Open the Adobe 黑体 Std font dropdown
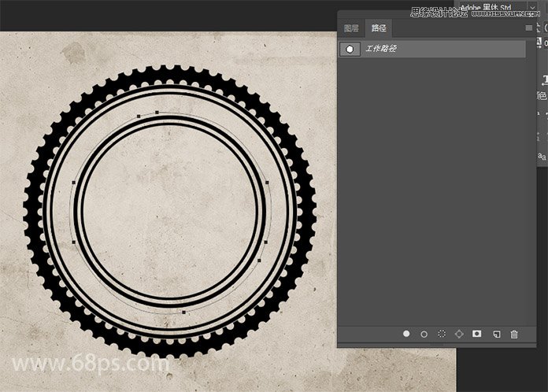The height and width of the screenshot is (392, 548). point(532,7)
